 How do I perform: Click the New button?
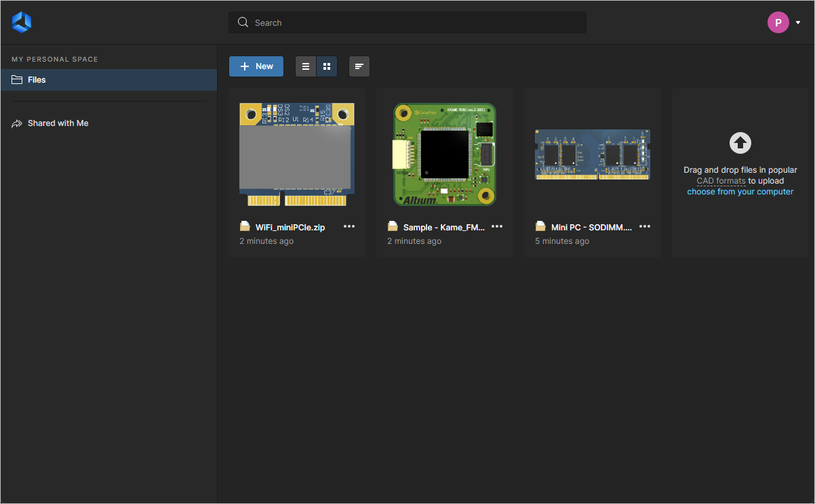coord(256,66)
